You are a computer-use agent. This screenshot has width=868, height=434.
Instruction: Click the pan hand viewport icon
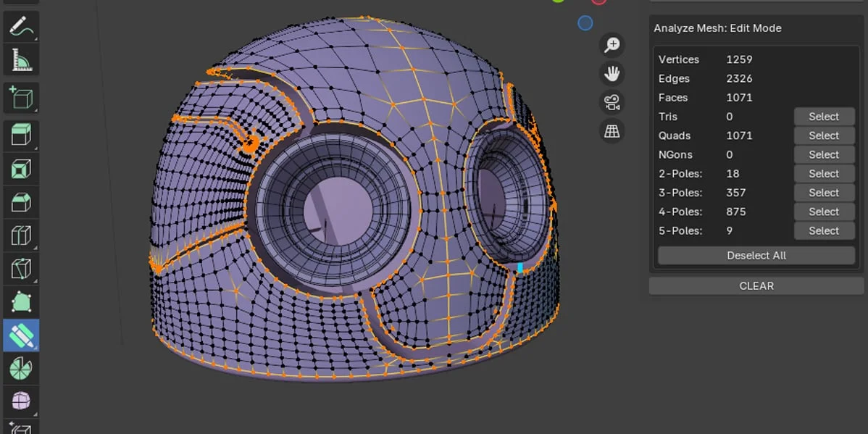(612, 73)
